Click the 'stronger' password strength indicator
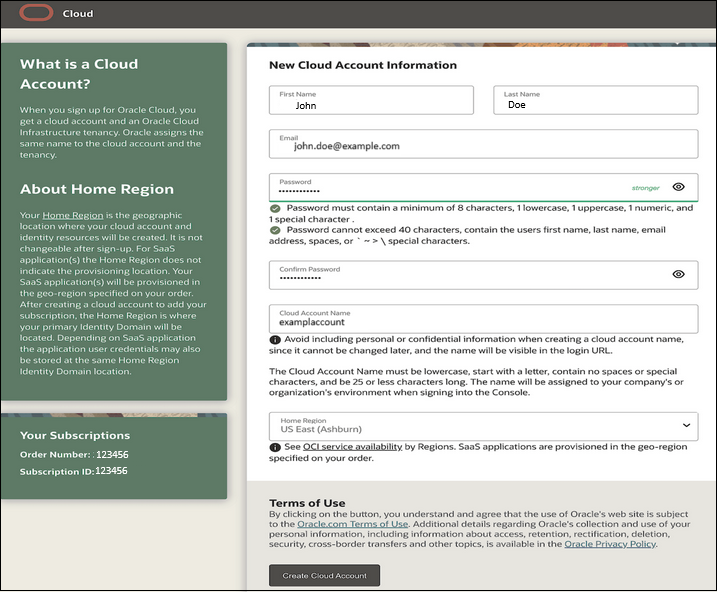This screenshot has width=717, height=592. pos(646,188)
